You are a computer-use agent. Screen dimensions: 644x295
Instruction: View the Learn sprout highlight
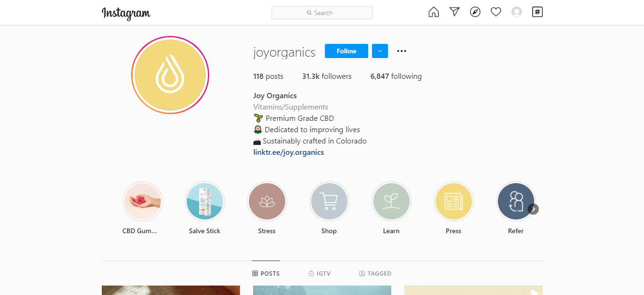[x=391, y=202]
